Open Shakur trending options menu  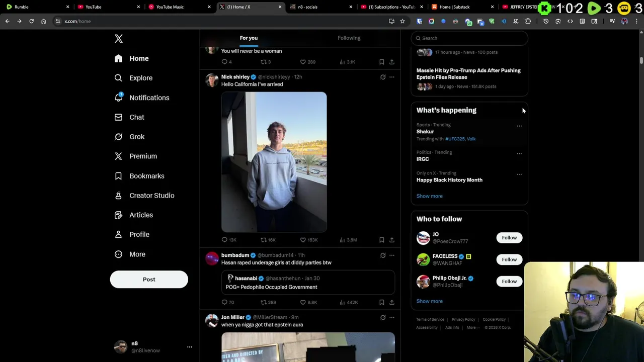519,126
